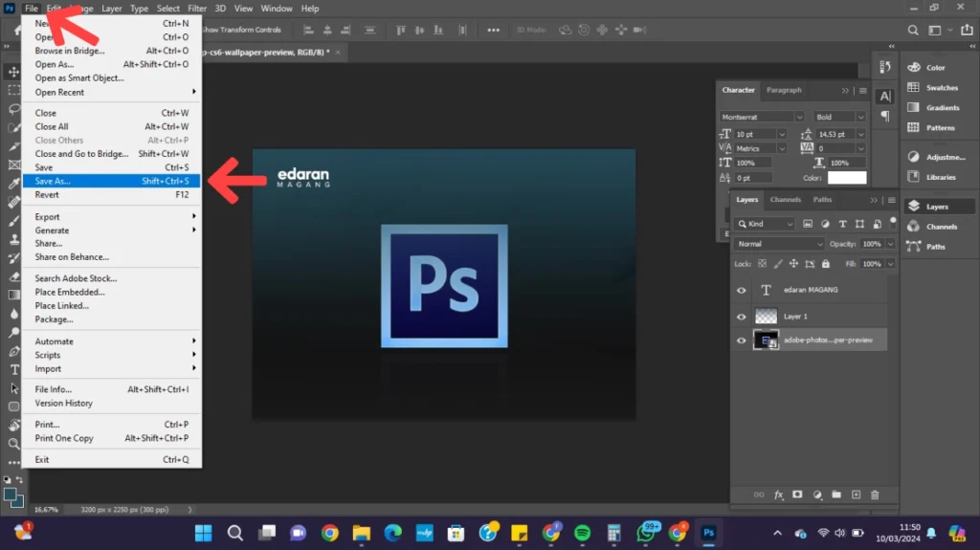
Task: Select the Move tool
Action: point(13,72)
